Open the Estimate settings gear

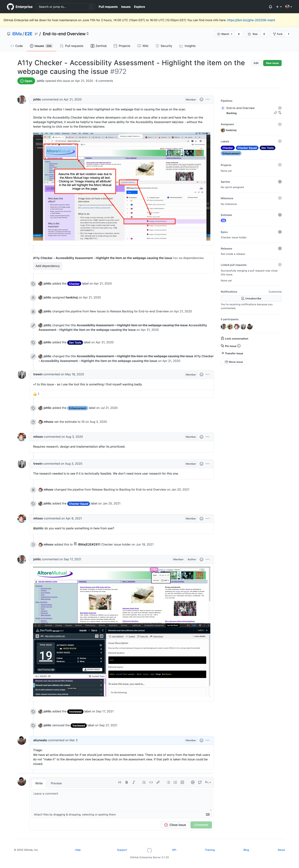click(280, 215)
